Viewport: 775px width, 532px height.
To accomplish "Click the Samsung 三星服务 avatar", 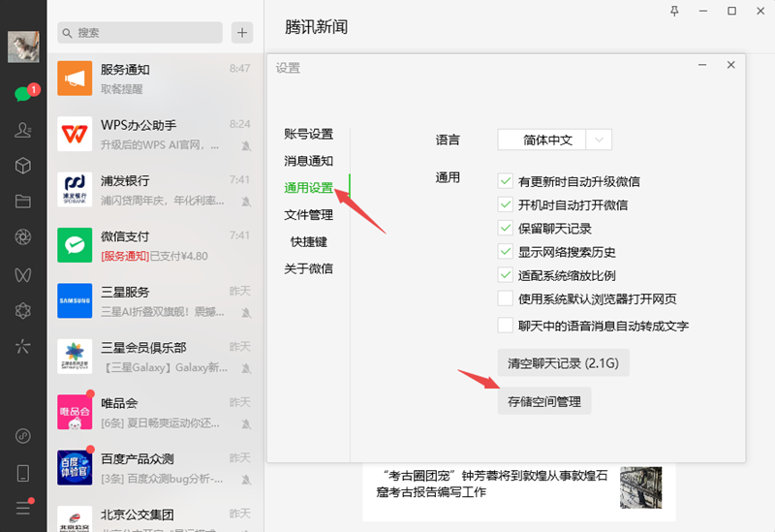I will 75,300.
